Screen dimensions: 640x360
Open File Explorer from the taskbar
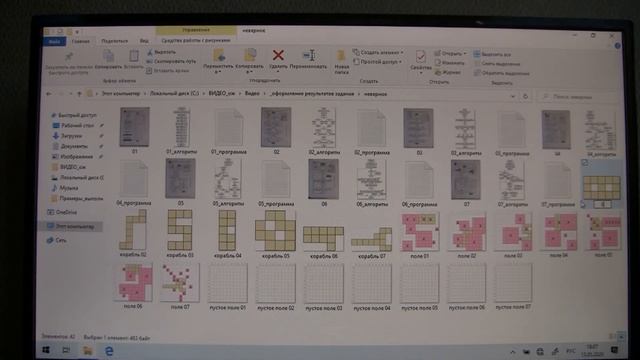click(87, 350)
